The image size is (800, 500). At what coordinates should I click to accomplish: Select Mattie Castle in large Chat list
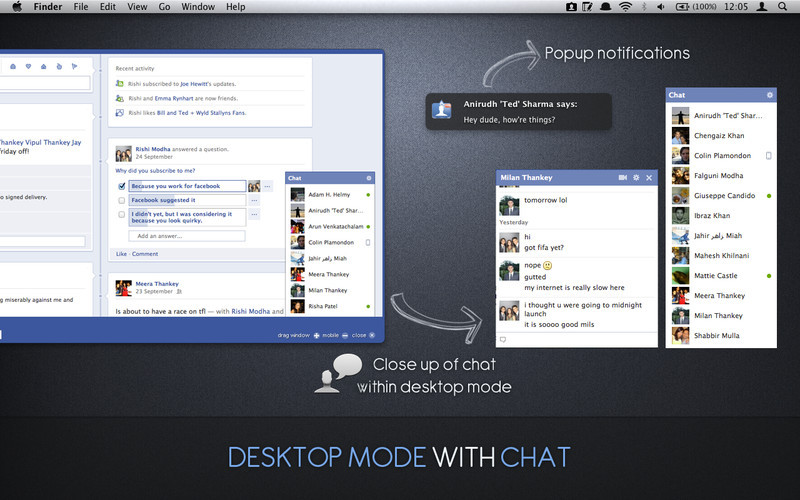pos(721,276)
